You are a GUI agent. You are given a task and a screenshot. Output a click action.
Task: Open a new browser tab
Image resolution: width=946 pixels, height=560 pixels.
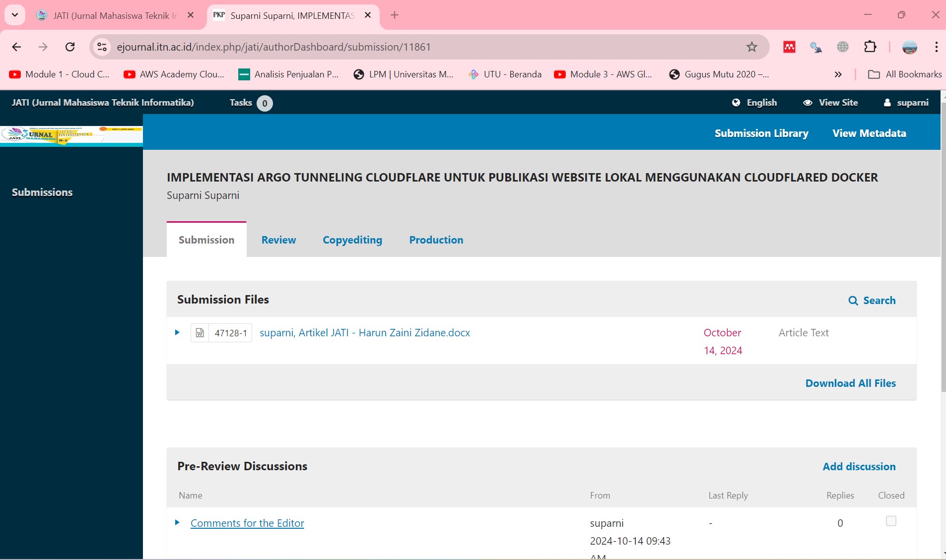tap(395, 15)
